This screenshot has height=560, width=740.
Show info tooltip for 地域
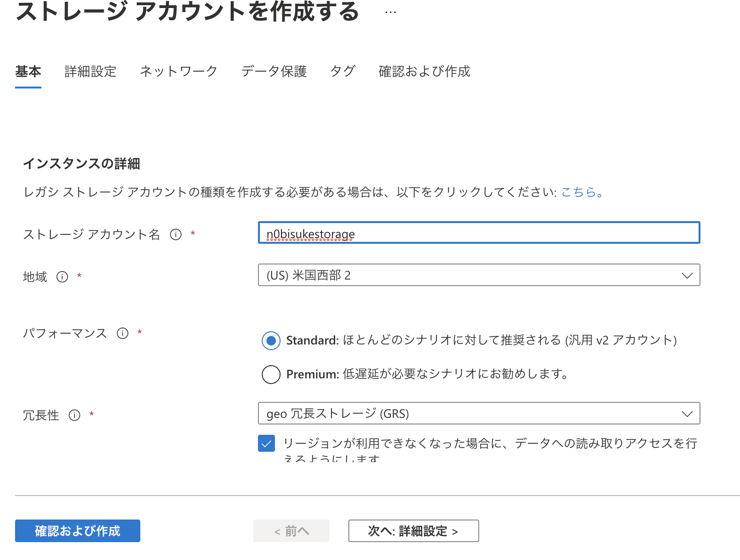(x=62, y=277)
